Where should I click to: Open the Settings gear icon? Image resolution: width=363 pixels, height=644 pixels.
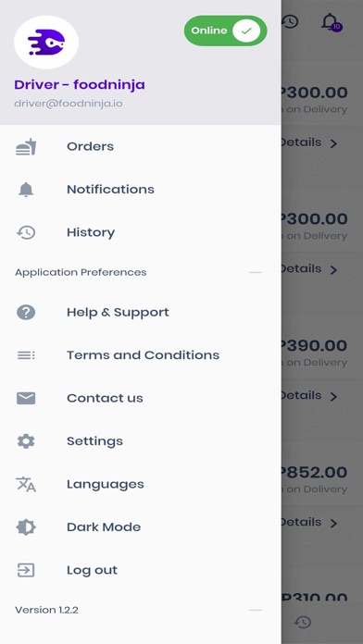[26, 441]
